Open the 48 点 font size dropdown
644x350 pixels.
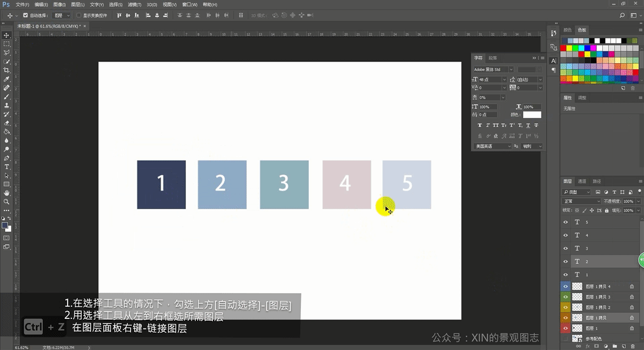[x=504, y=79]
